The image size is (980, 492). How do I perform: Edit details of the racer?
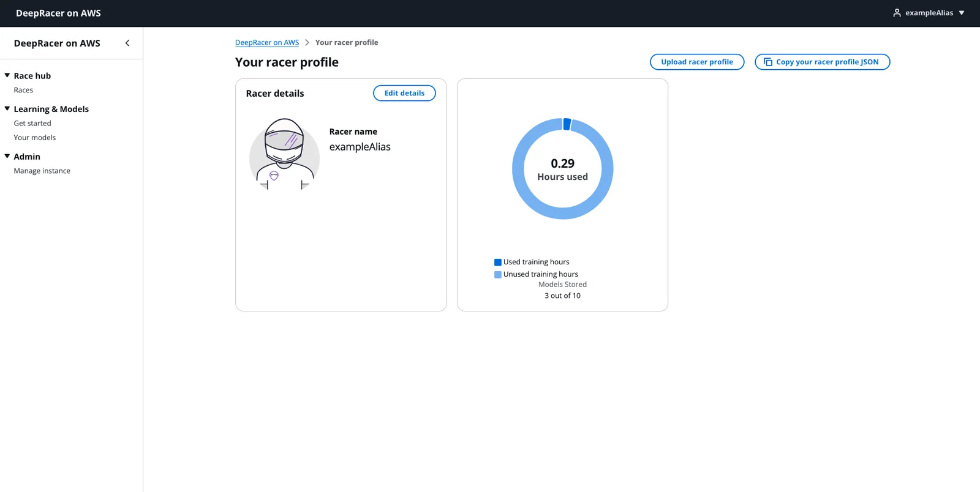(404, 93)
